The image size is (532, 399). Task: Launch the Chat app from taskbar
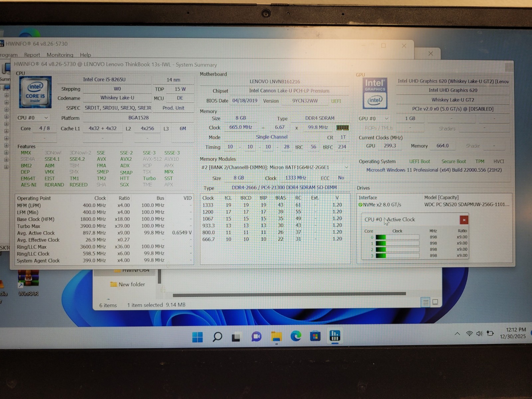click(x=256, y=337)
